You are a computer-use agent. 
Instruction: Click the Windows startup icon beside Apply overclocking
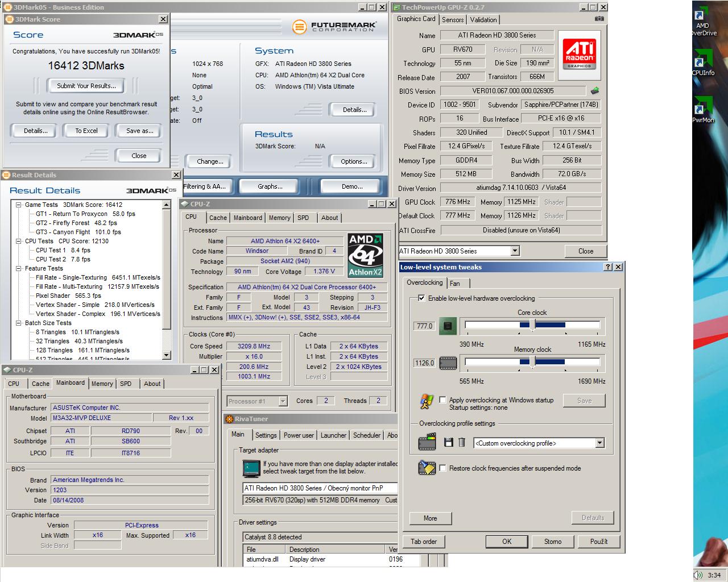(x=427, y=402)
